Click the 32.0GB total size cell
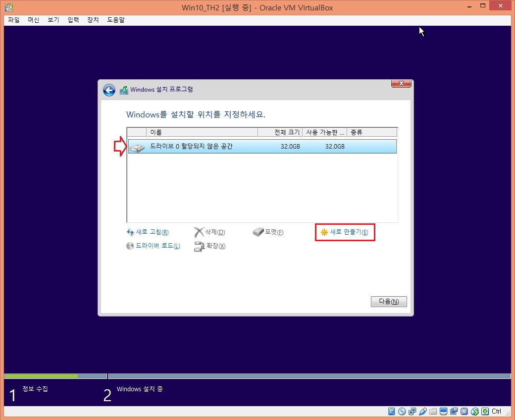 pos(290,147)
